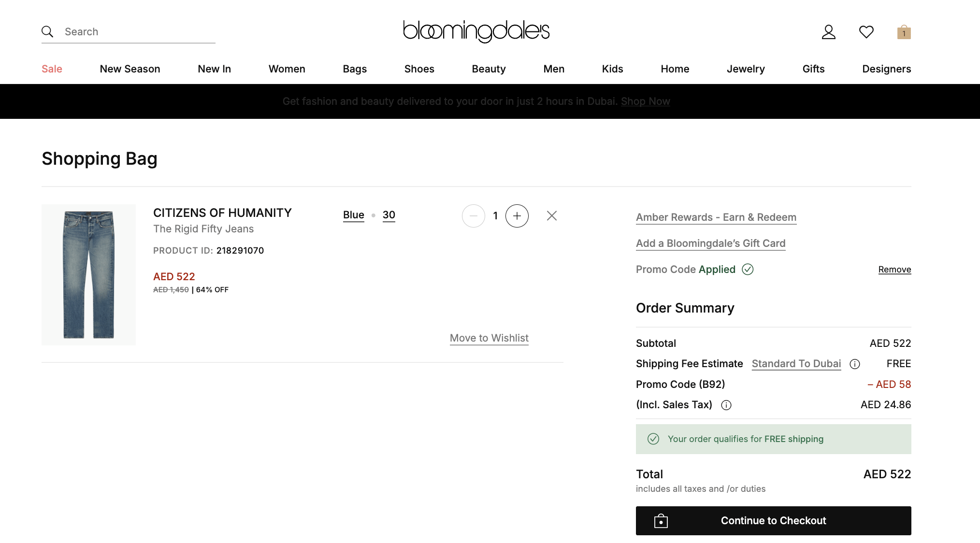Open the jeans product thumbnail
Image resolution: width=980 pixels, height=543 pixels.
[x=88, y=274]
